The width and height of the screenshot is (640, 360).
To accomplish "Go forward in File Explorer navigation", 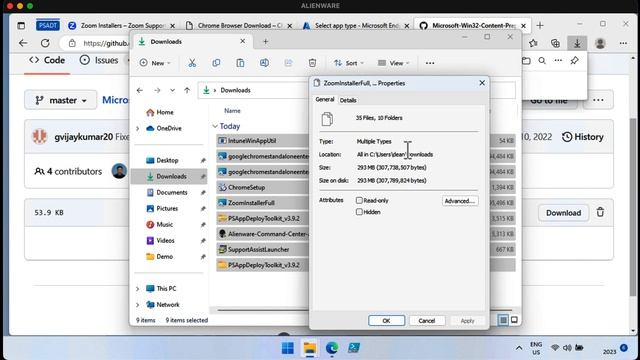I will (x=157, y=90).
